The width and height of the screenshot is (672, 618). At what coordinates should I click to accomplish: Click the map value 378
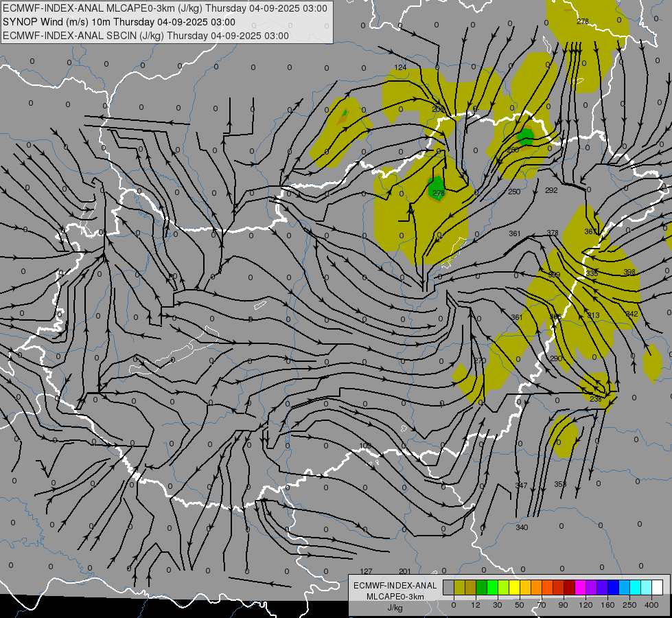pos(553,233)
